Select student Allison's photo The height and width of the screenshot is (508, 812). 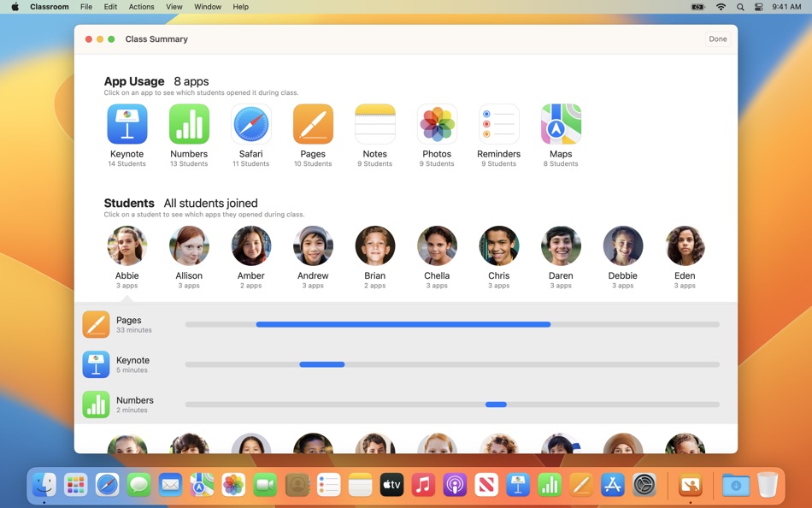click(x=189, y=245)
